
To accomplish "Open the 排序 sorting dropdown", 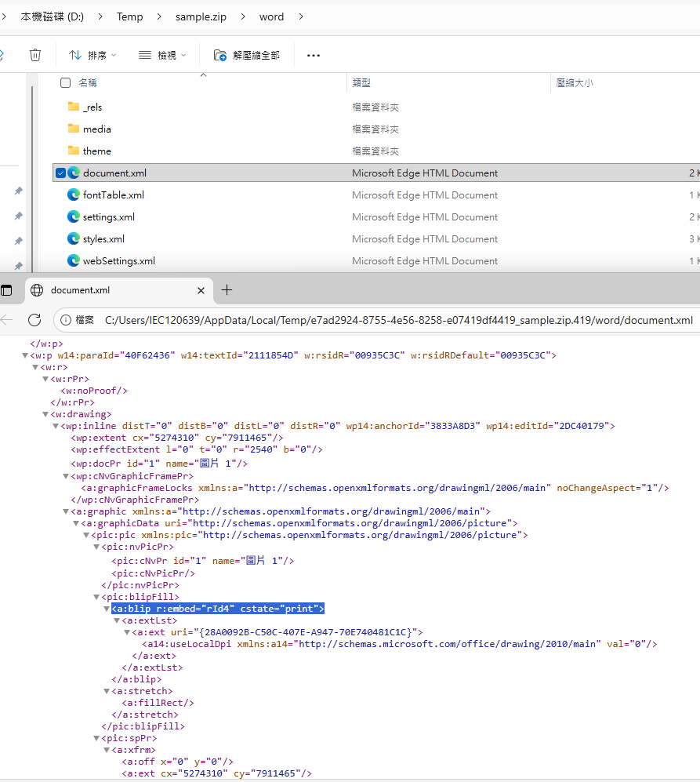I will 94,54.
